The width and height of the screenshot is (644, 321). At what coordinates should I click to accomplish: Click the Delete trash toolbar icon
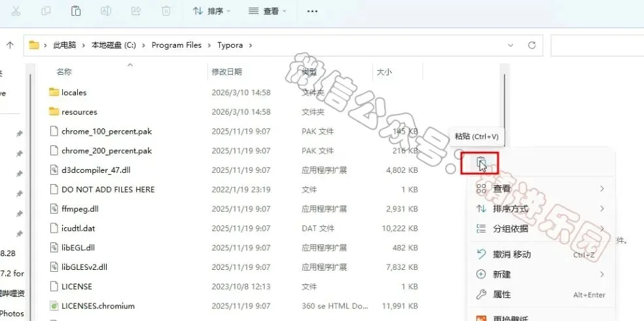166,11
